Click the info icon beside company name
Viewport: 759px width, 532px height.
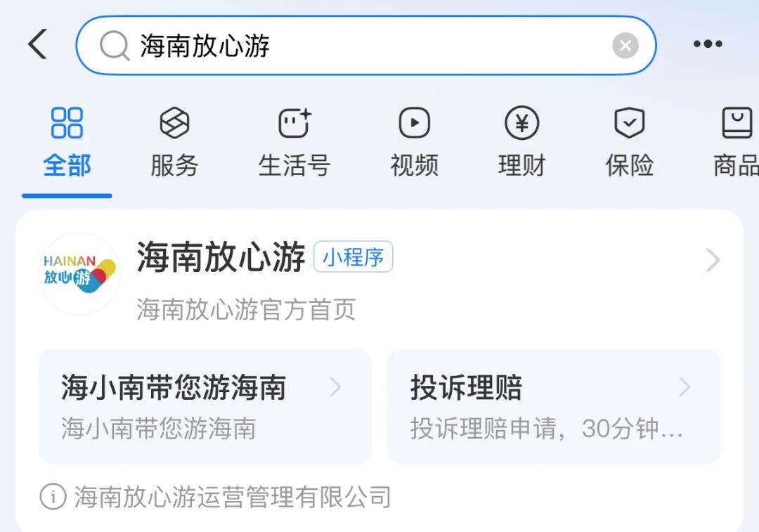click(x=53, y=497)
